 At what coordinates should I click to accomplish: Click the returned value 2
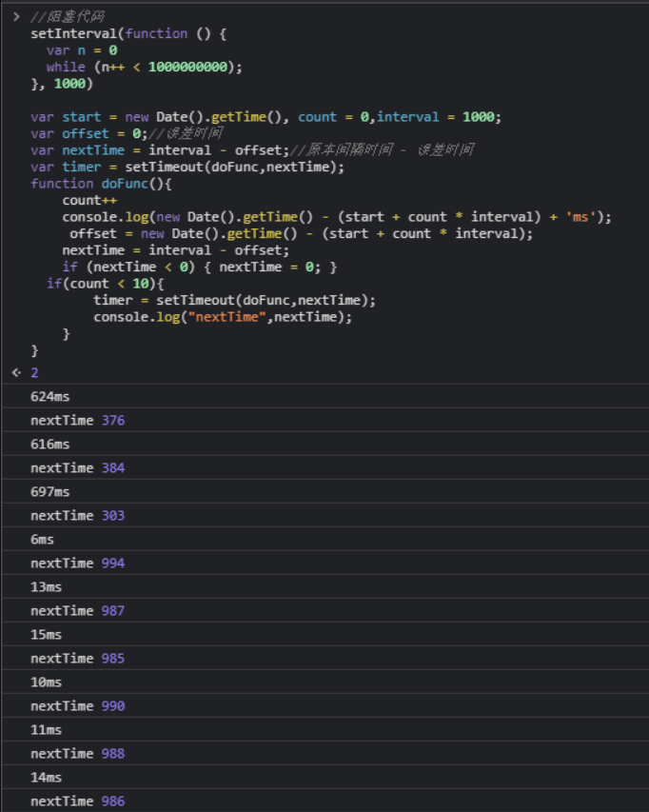[34, 372]
